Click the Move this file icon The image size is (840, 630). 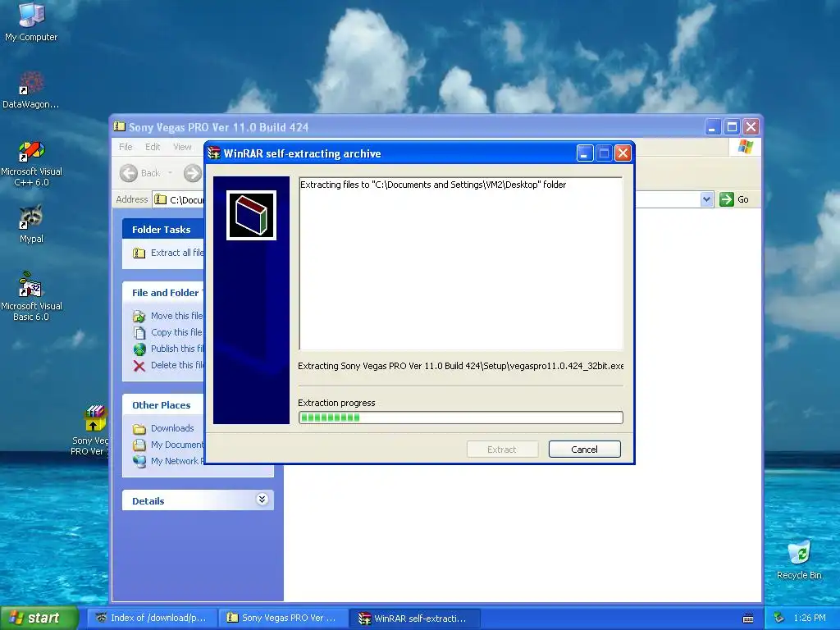(x=139, y=316)
